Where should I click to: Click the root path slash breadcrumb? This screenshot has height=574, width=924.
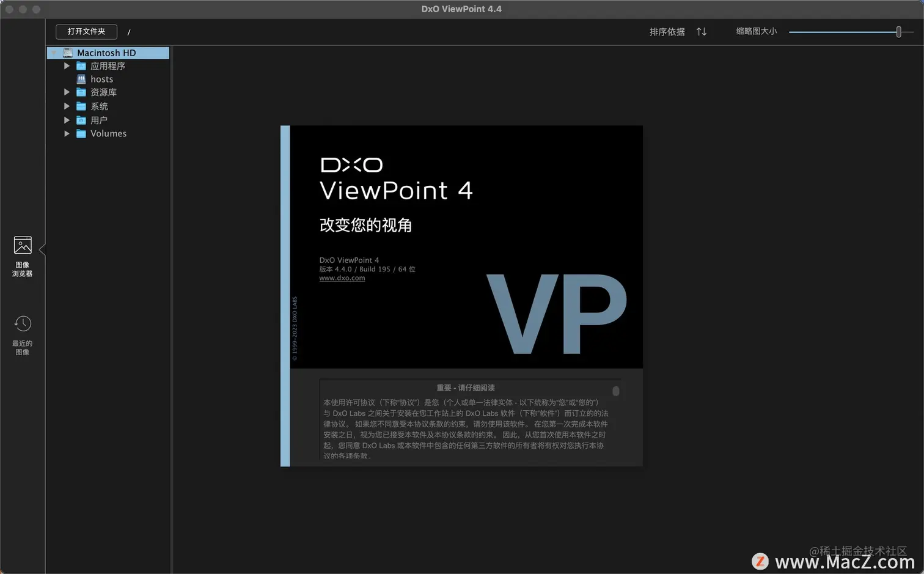click(129, 32)
